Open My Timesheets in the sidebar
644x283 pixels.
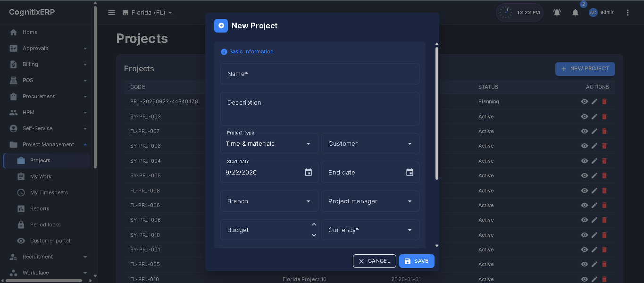(x=47, y=192)
